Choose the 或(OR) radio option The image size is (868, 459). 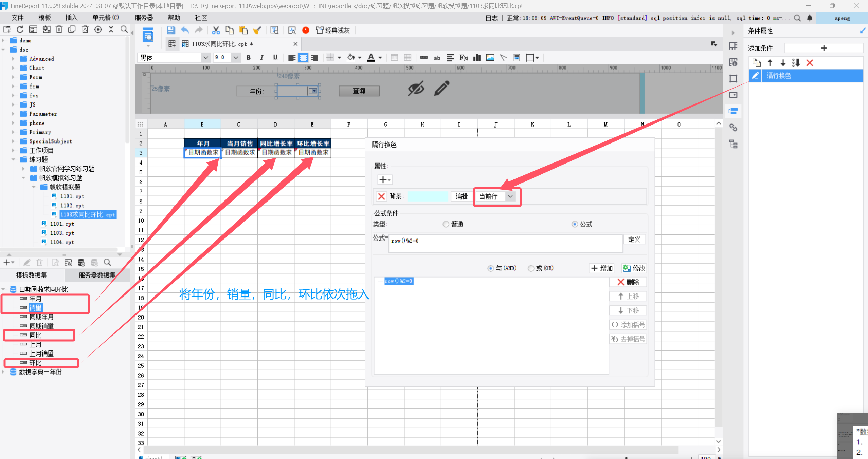pos(531,268)
